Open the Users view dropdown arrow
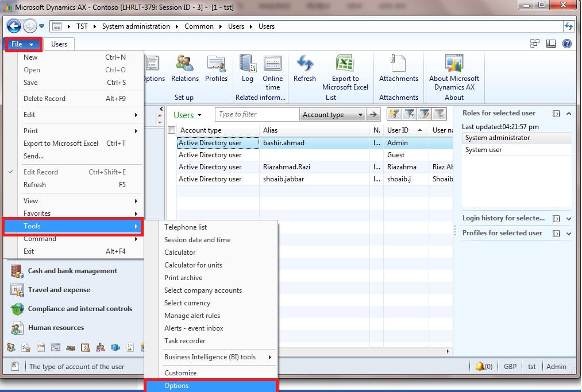Screen dimensions: 582x392 [200, 115]
